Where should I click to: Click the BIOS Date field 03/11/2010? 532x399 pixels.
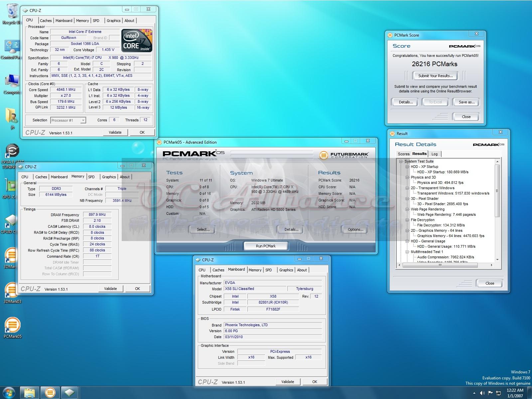pos(273,337)
